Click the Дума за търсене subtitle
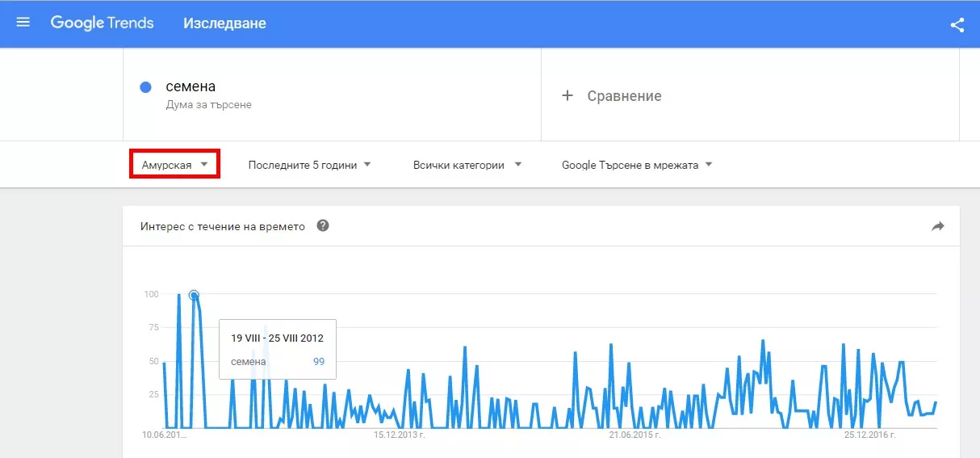Viewport: 980px width, 458px height. 208,105
